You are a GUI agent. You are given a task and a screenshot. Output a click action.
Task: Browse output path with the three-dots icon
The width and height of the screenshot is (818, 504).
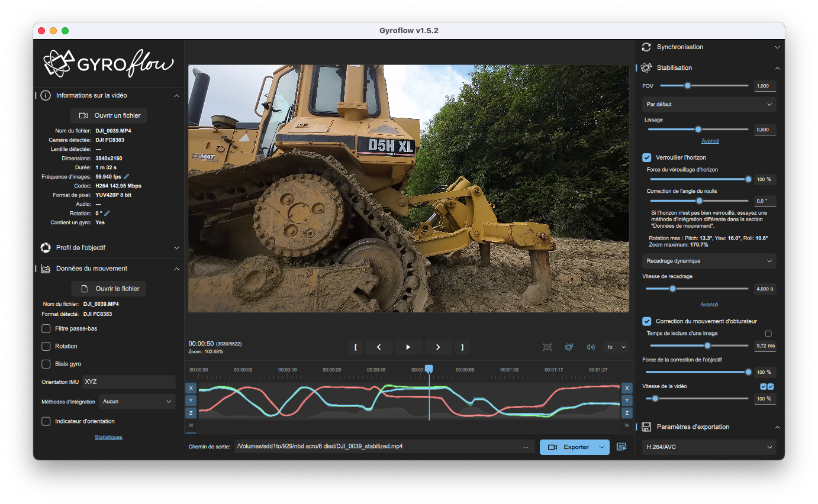pyautogui.click(x=526, y=447)
